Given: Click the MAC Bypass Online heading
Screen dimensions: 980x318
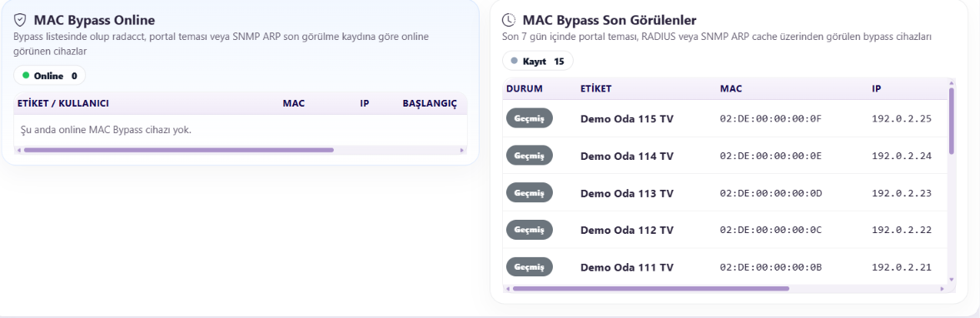Looking at the screenshot, I should [x=94, y=20].
